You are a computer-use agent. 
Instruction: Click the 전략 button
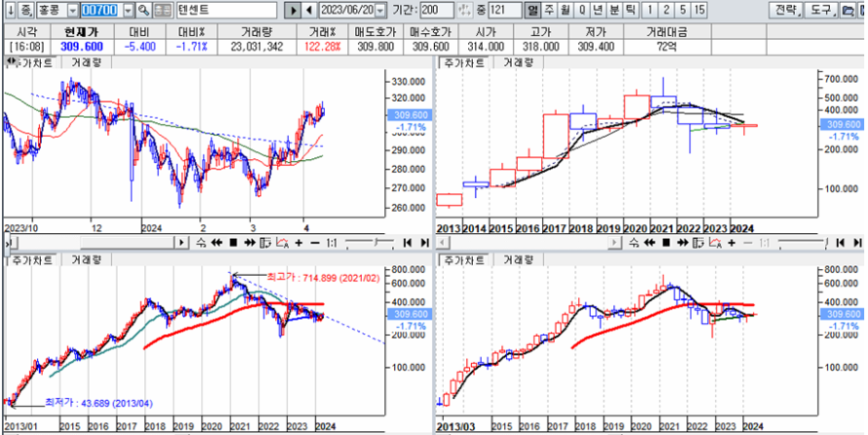tap(783, 10)
